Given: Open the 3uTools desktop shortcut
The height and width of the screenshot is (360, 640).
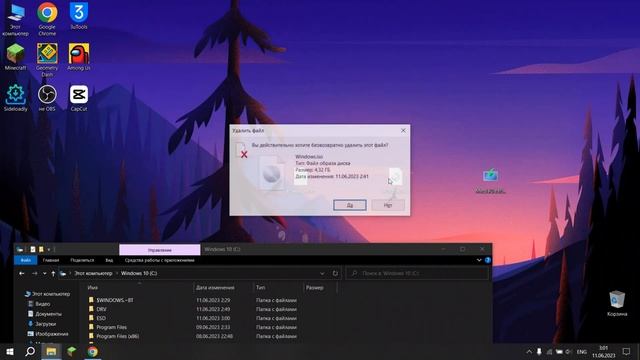Looking at the screenshot, I should [79, 16].
